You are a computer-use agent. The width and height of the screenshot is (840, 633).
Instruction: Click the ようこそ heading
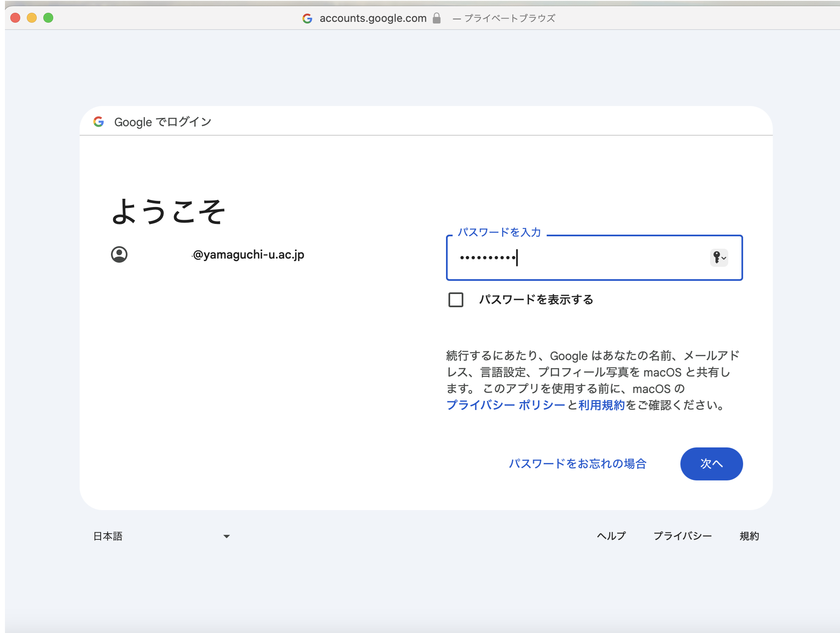tap(168, 211)
